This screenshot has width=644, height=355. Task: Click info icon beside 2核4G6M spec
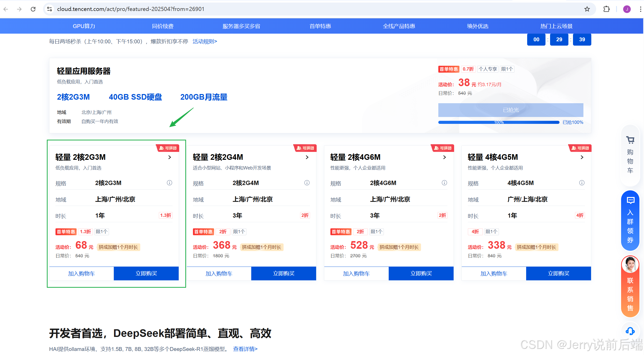[444, 183]
